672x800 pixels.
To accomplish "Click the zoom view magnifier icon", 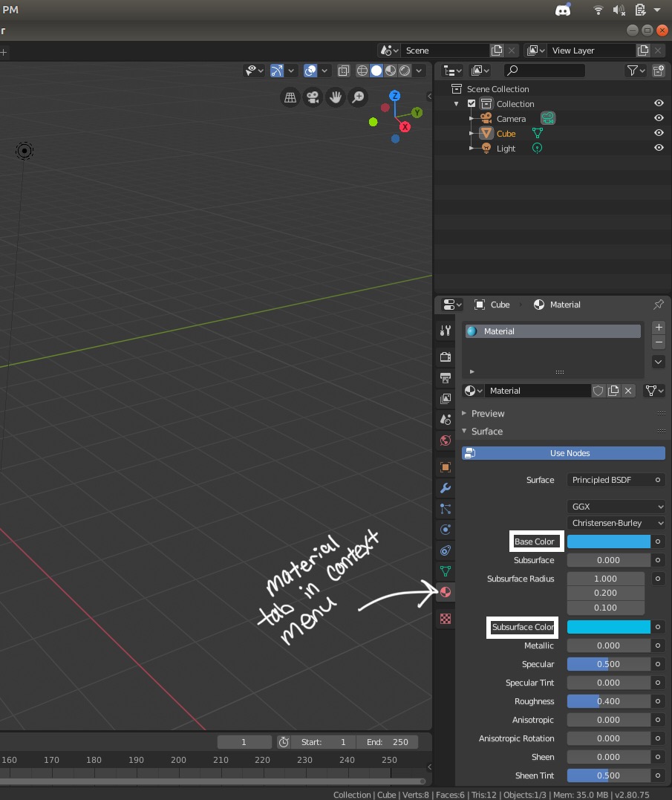I will coord(358,97).
